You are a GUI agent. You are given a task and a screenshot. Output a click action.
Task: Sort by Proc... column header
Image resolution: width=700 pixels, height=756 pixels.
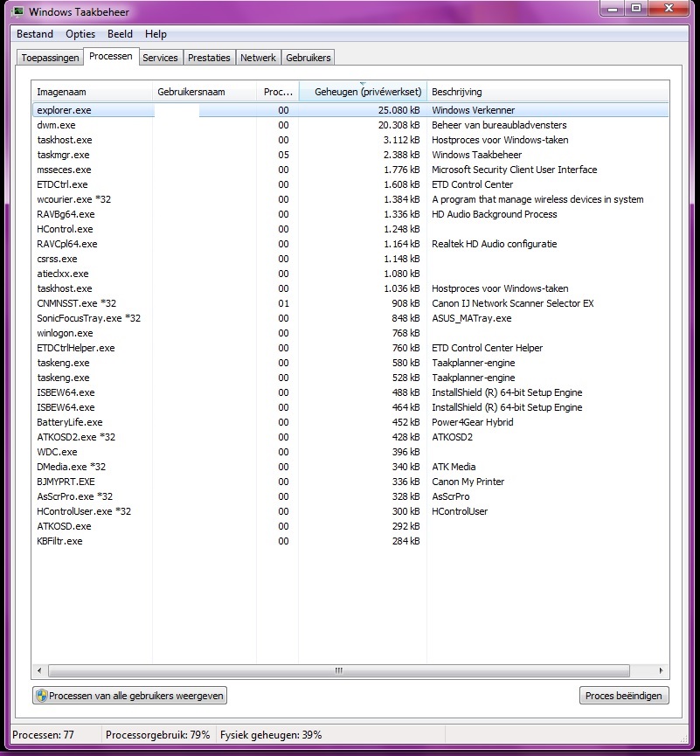278,92
